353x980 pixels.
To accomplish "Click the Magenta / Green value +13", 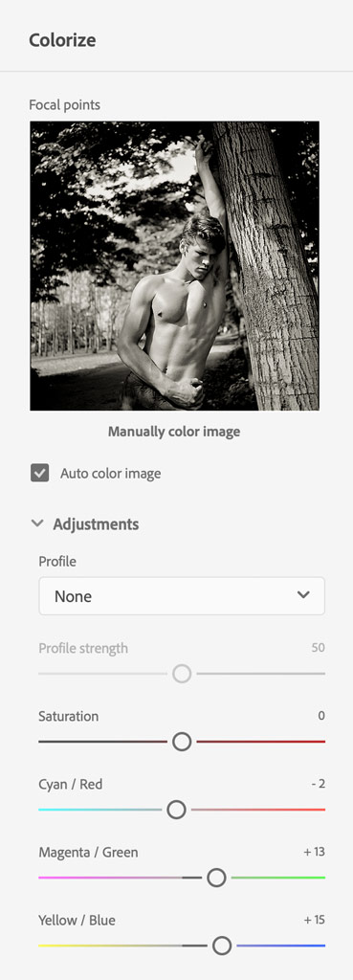I will (315, 852).
